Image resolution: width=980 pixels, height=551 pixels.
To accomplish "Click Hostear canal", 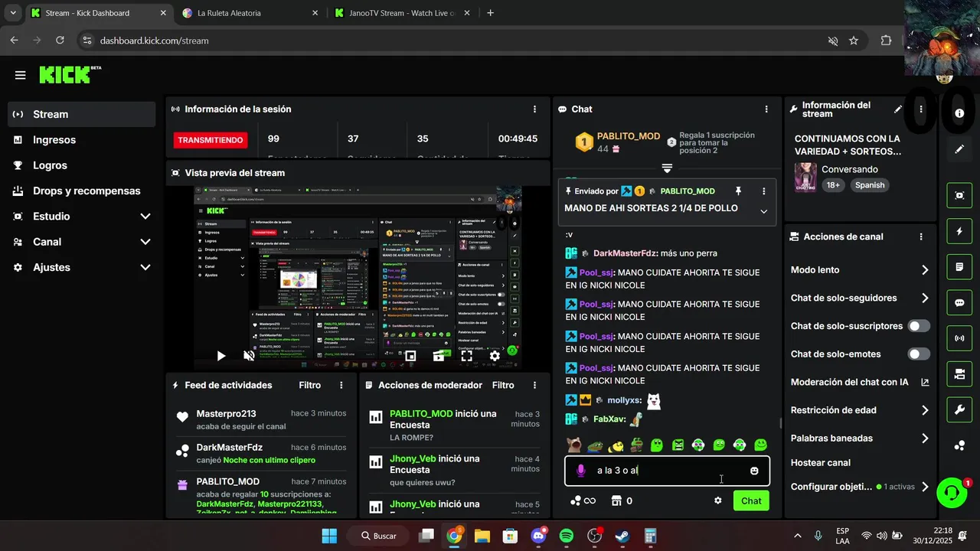I will 821,463.
